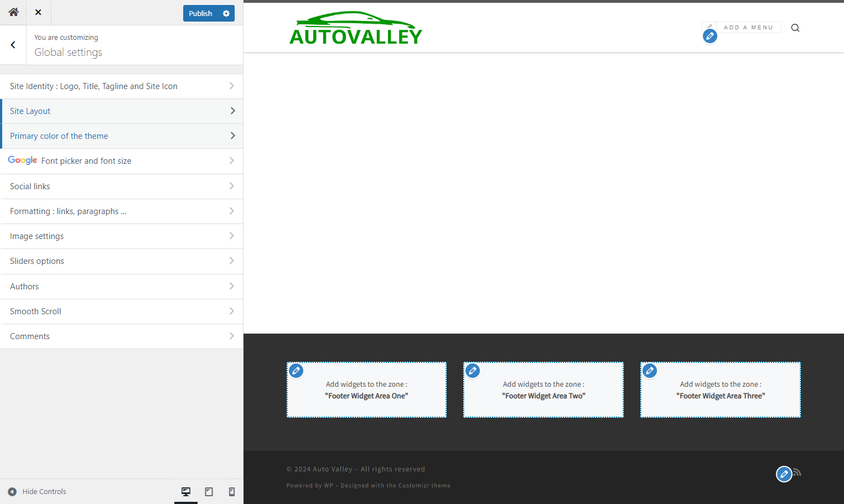Follow the Customizr theme link

tap(424, 486)
